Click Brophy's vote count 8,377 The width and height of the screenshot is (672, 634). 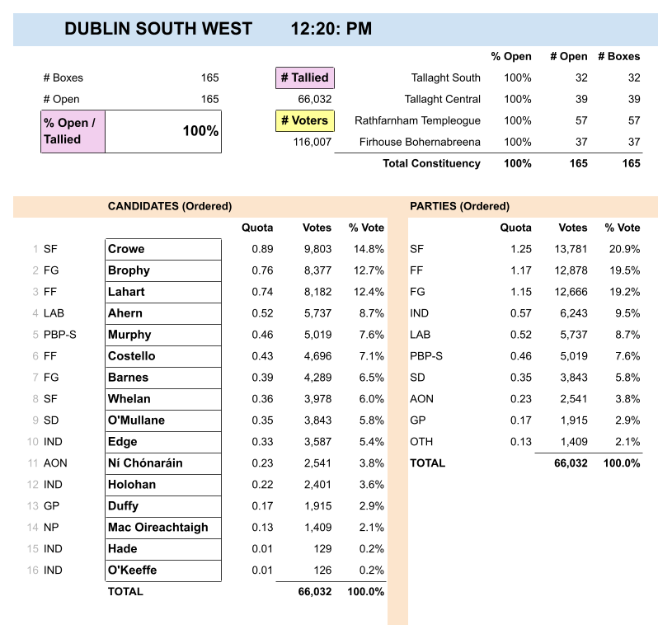coord(317,270)
